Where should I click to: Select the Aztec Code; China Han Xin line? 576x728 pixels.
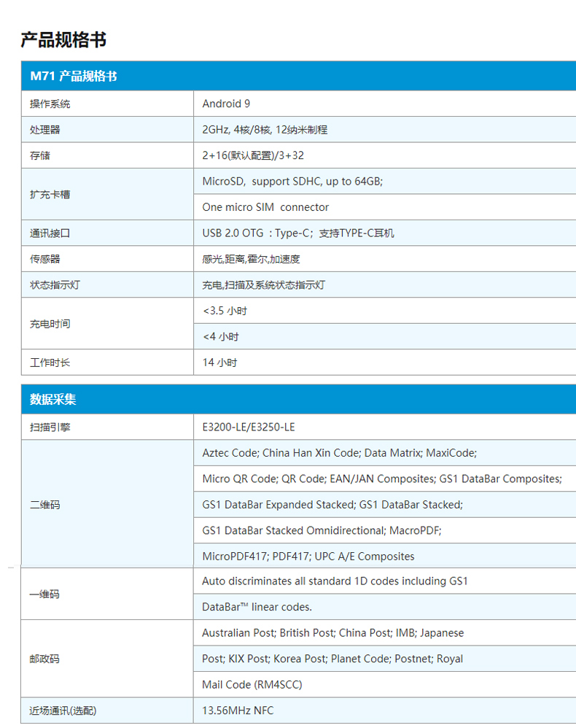click(339, 453)
